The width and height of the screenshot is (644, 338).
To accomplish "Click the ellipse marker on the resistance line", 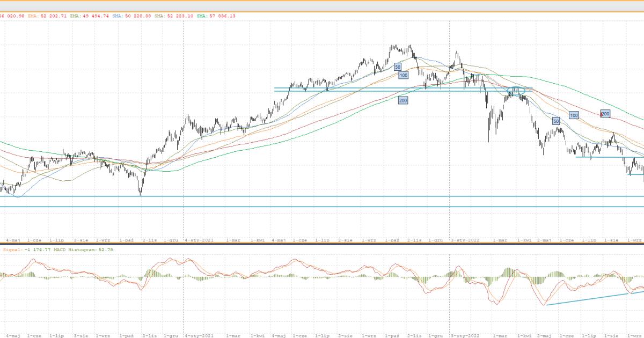I will [x=516, y=91].
